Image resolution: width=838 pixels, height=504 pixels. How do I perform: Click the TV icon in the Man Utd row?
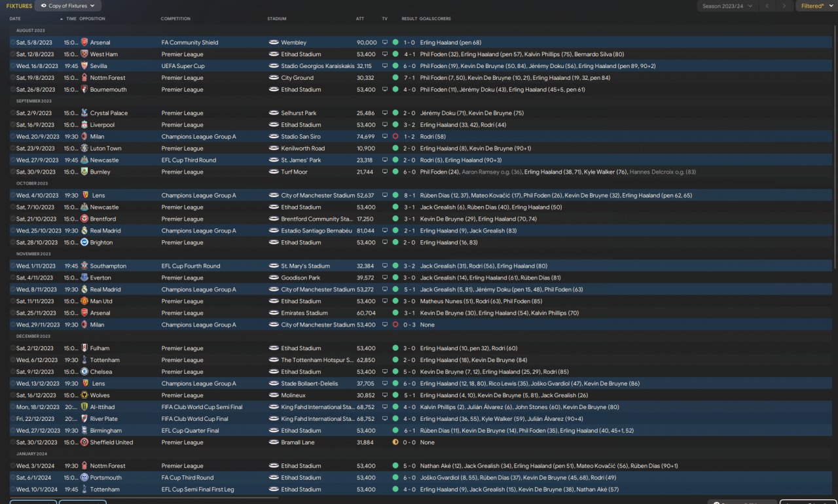pos(385,302)
